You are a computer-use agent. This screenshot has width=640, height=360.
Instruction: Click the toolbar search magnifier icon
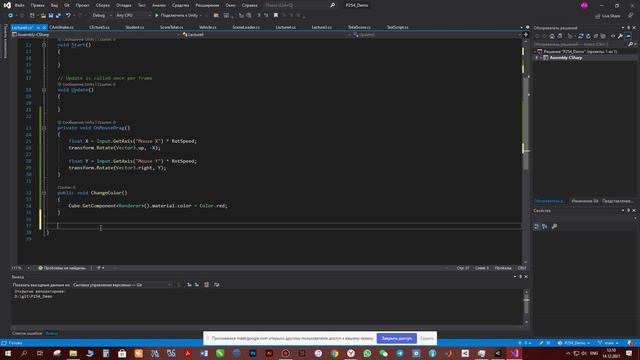pos(333,5)
